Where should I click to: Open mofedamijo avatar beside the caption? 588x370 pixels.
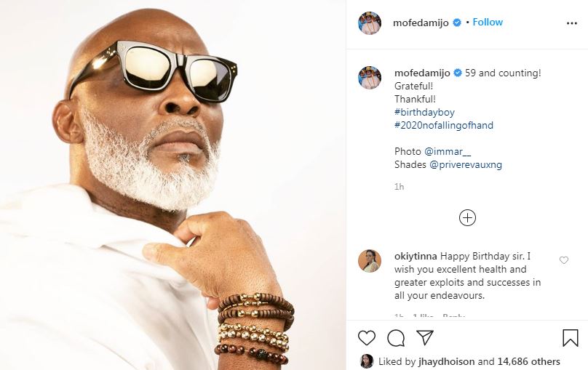coord(370,77)
